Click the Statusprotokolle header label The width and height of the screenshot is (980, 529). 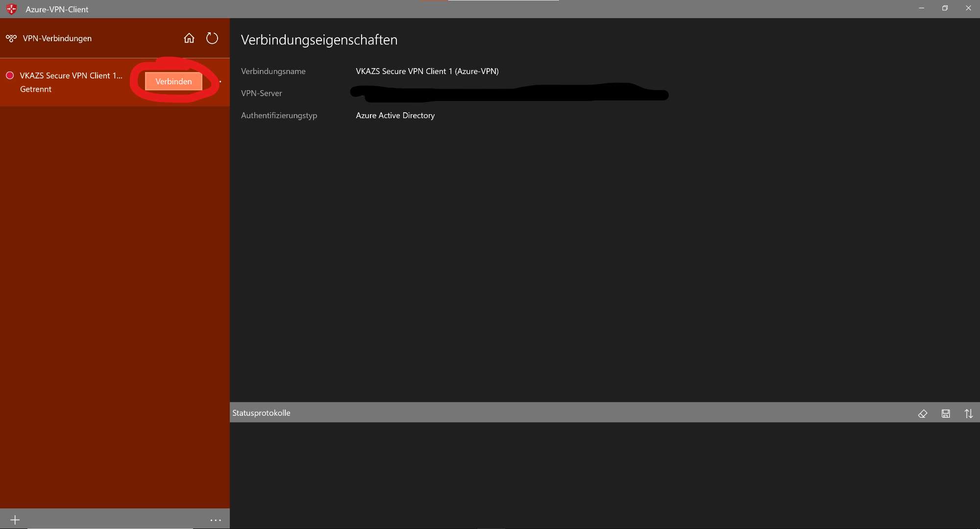[261, 413]
